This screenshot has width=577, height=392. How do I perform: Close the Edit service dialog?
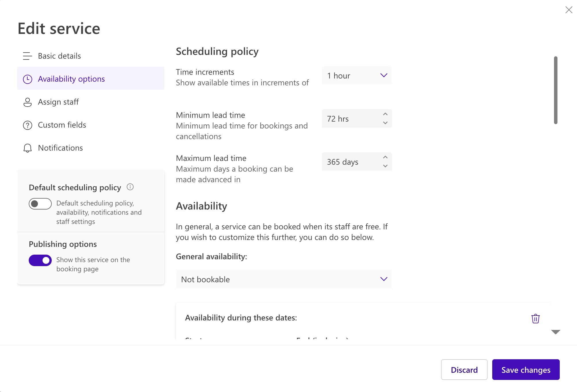(569, 9)
